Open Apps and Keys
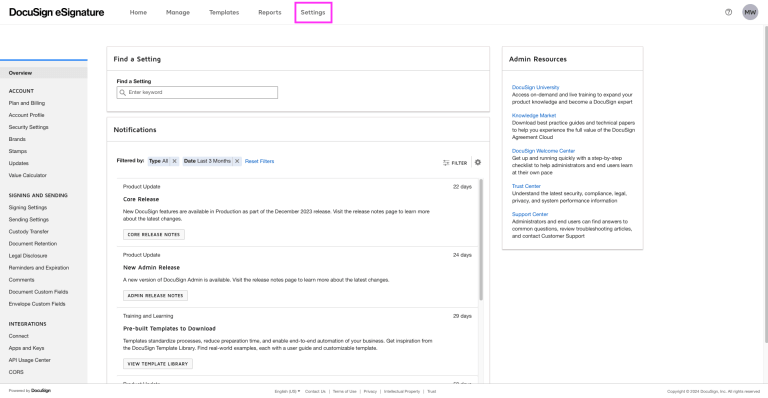 click(26, 348)
